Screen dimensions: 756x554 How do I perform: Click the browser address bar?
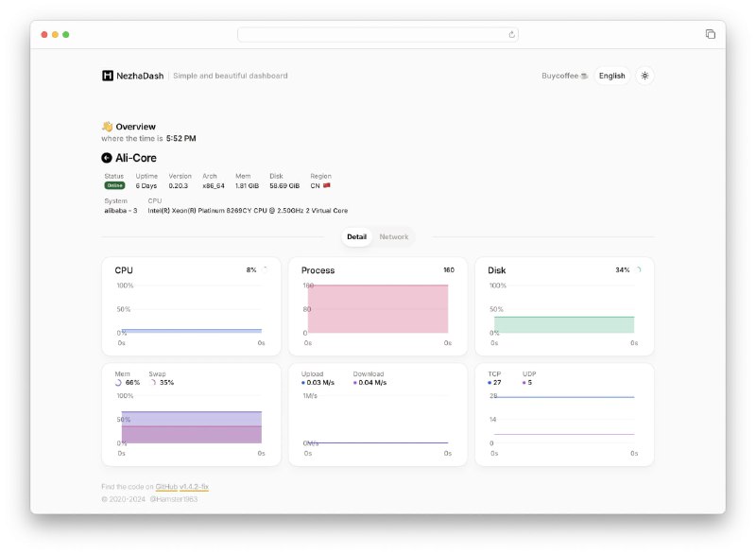[376, 34]
